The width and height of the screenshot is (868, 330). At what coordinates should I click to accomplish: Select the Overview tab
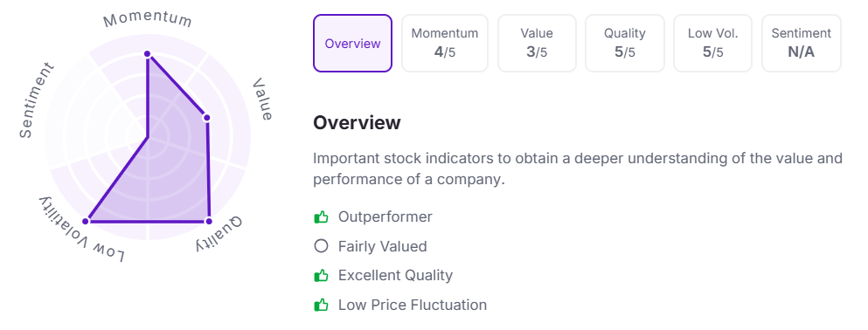tap(352, 43)
